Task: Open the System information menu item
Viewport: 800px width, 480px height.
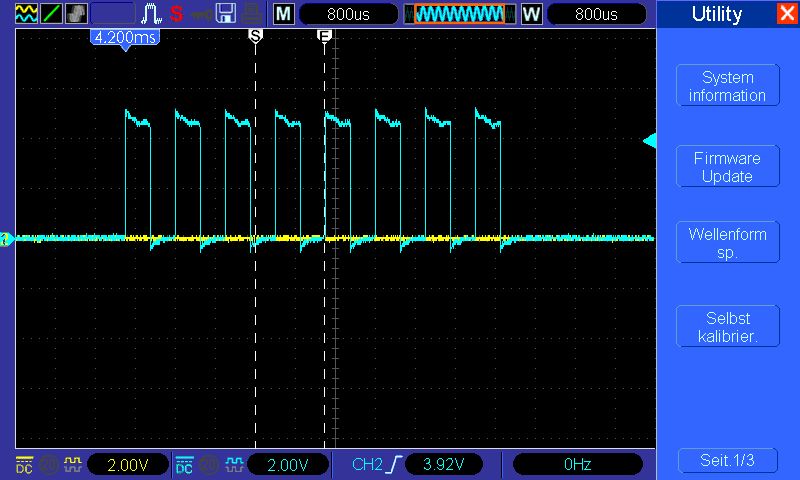Action: click(727, 87)
